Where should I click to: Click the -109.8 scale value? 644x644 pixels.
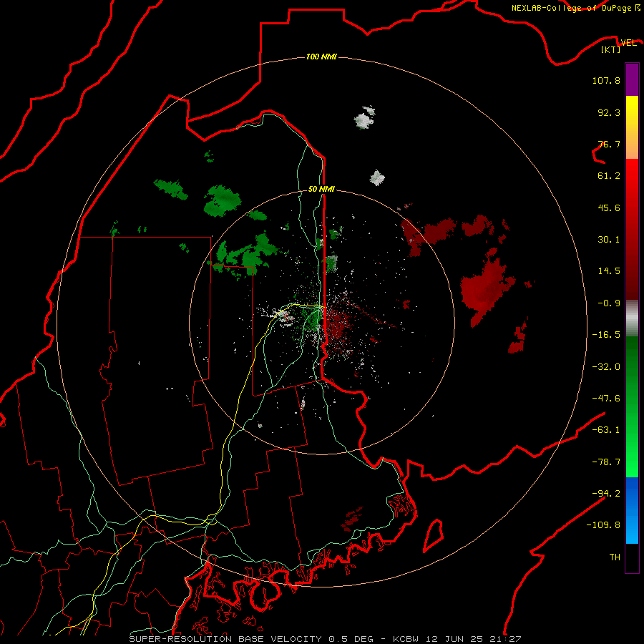(603, 525)
